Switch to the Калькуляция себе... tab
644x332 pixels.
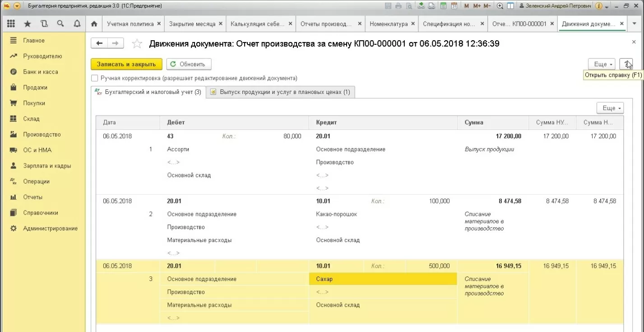(x=258, y=24)
